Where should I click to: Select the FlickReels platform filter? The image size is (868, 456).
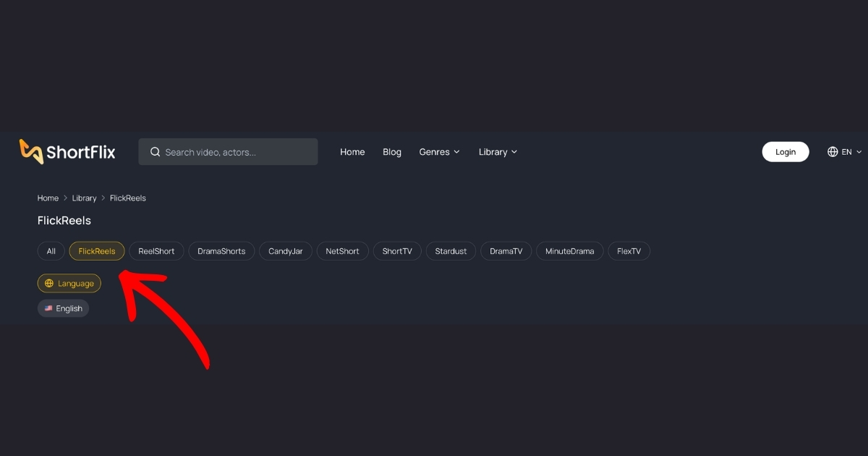point(96,250)
